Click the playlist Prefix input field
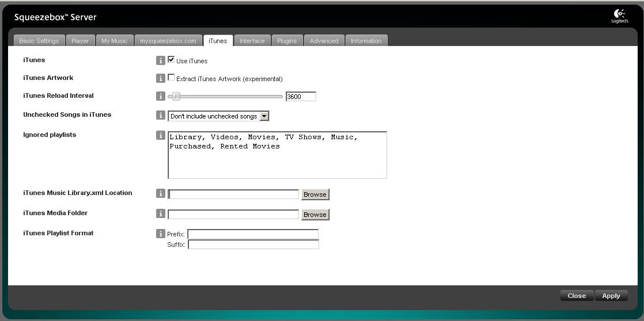Viewport: 644px width, 321px height. 253,234
